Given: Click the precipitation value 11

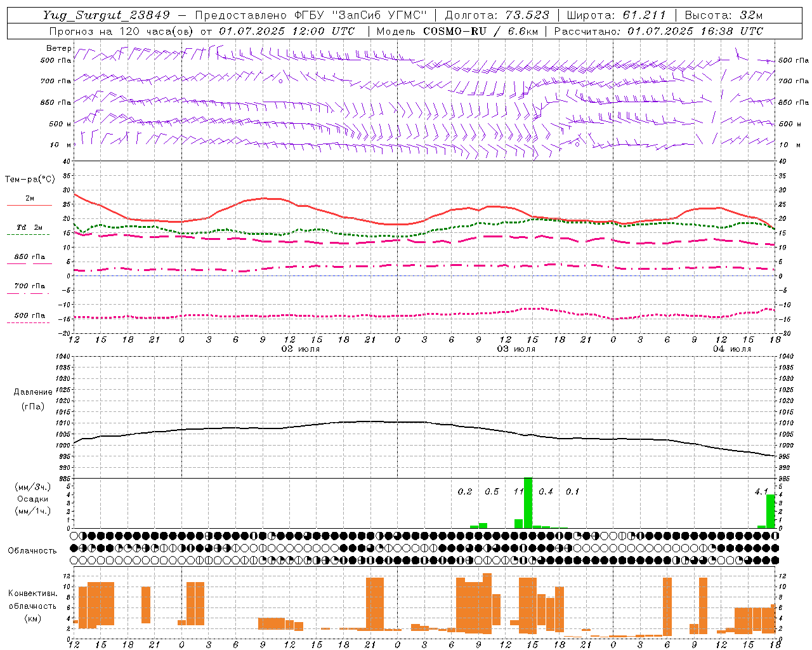Looking at the screenshot, I should [518, 491].
